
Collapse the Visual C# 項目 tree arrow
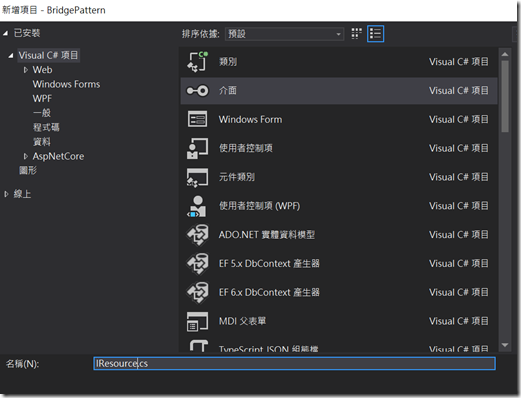coord(11,55)
